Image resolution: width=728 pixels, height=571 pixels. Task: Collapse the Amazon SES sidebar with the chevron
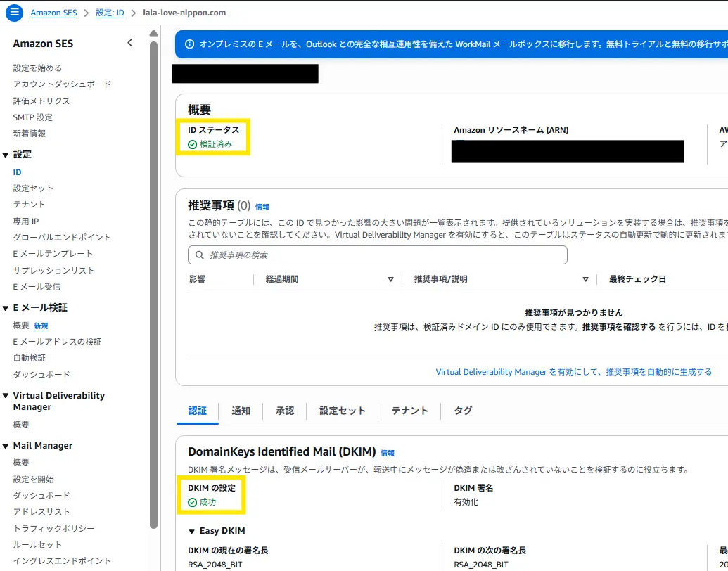point(129,43)
